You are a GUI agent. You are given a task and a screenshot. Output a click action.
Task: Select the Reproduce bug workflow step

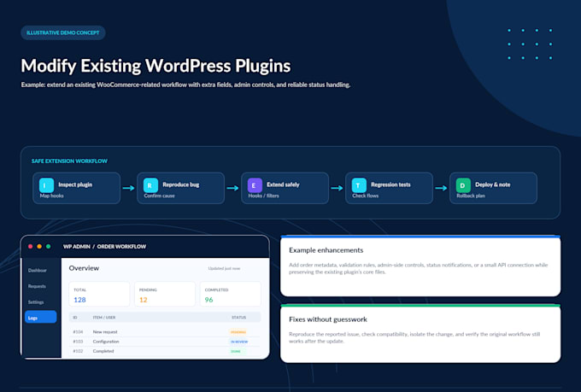[181, 188]
